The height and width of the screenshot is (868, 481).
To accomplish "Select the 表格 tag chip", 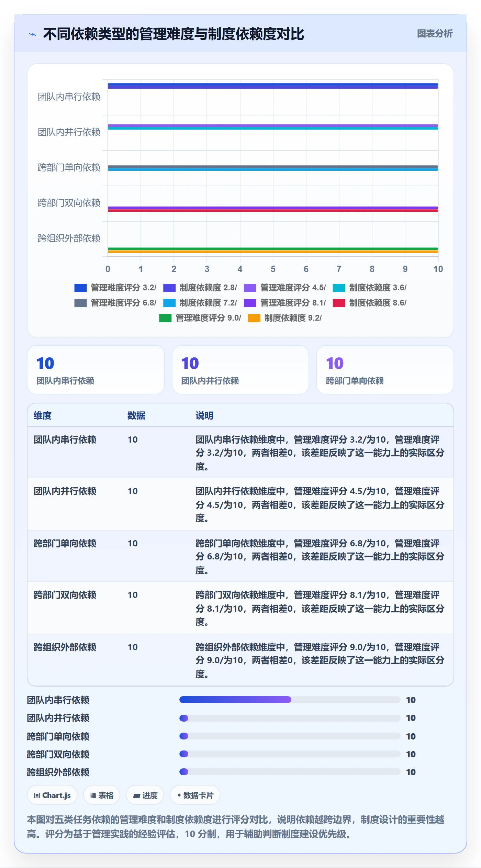I will pos(102,795).
